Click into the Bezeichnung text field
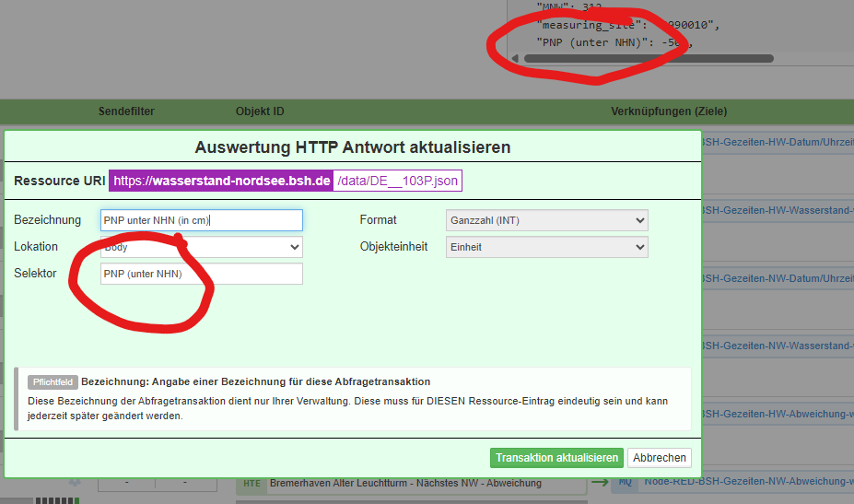 pyautogui.click(x=201, y=220)
